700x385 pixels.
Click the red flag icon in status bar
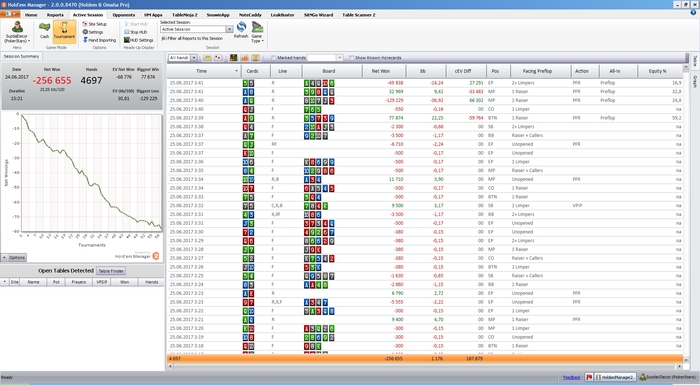[x=589, y=377]
